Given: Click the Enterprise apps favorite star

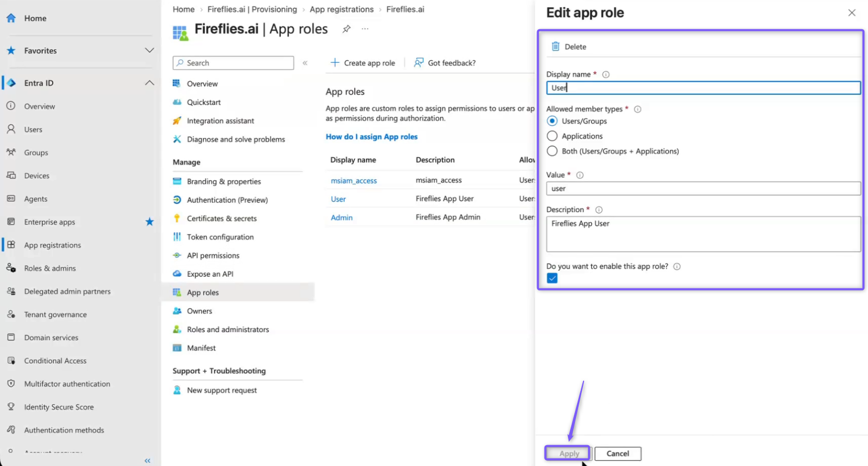Looking at the screenshot, I should click(x=150, y=222).
